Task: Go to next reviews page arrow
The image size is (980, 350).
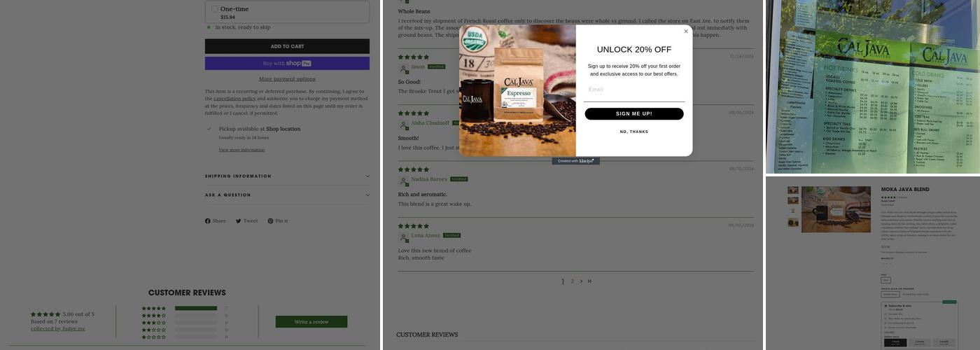Action: coord(581,281)
